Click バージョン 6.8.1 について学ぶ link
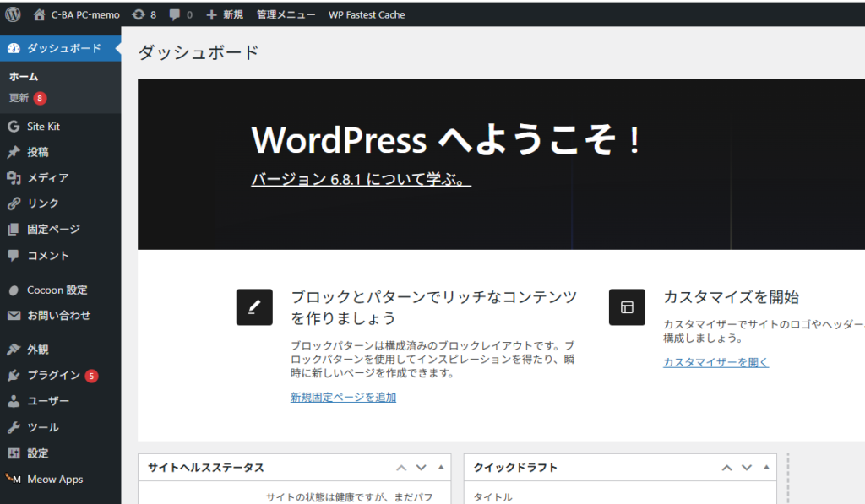The image size is (865, 504). coord(361,180)
